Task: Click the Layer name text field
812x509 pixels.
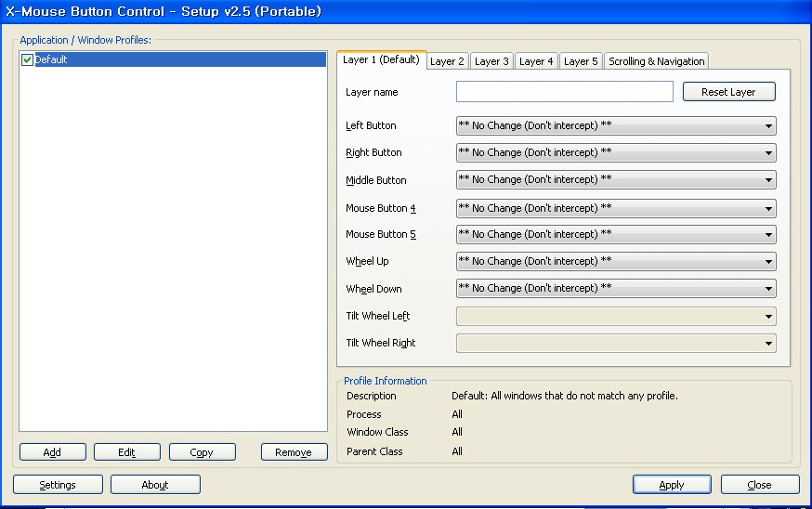Action: coord(565,92)
